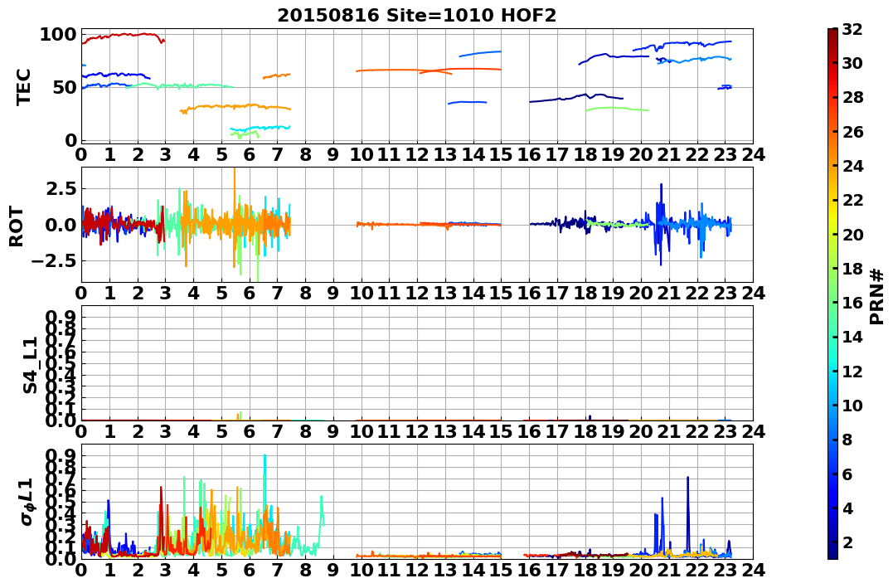
Task: Click hour 24 tick under the TEC panel
Action: [752, 154]
